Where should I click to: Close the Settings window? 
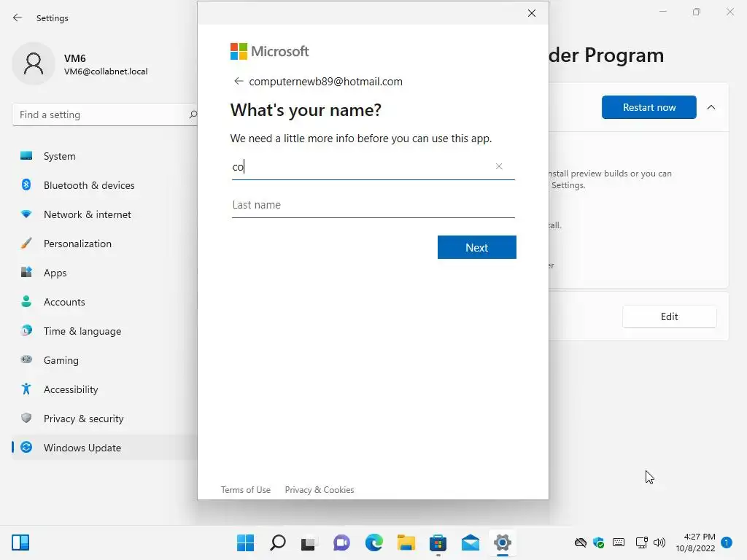tap(729, 12)
